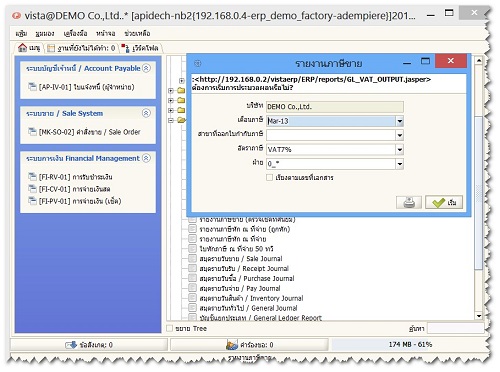Click the tree list scrollbar down arrow
Screen dimensions: 500x372
[479, 316]
